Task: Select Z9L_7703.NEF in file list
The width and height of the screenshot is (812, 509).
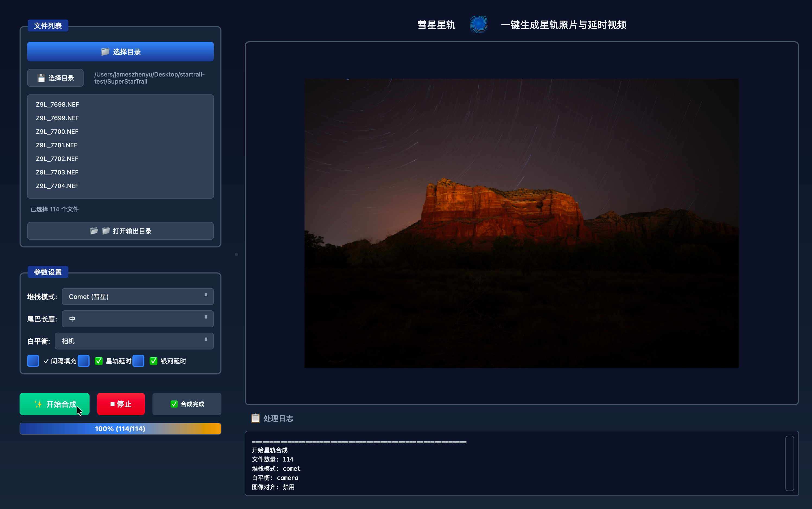Action: coord(57,172)
